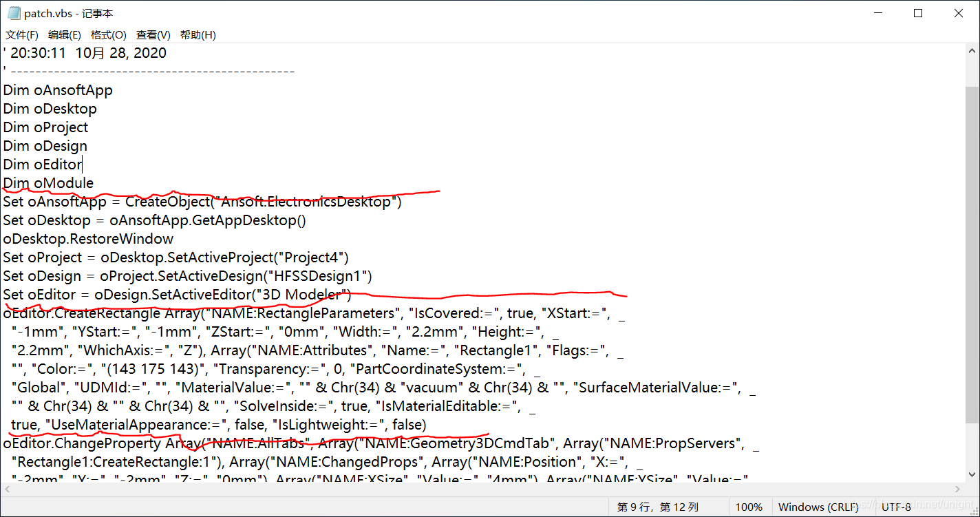This screenshot has width=980, height=517.
Task: Place cursor on 'Dim oEditor' line
Action: [x=42, y=165]
